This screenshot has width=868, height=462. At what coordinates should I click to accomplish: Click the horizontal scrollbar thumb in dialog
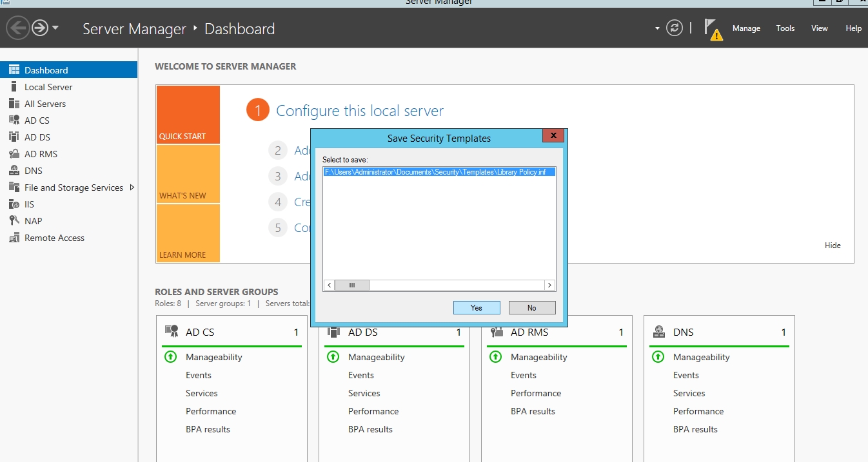click(351, 285)
